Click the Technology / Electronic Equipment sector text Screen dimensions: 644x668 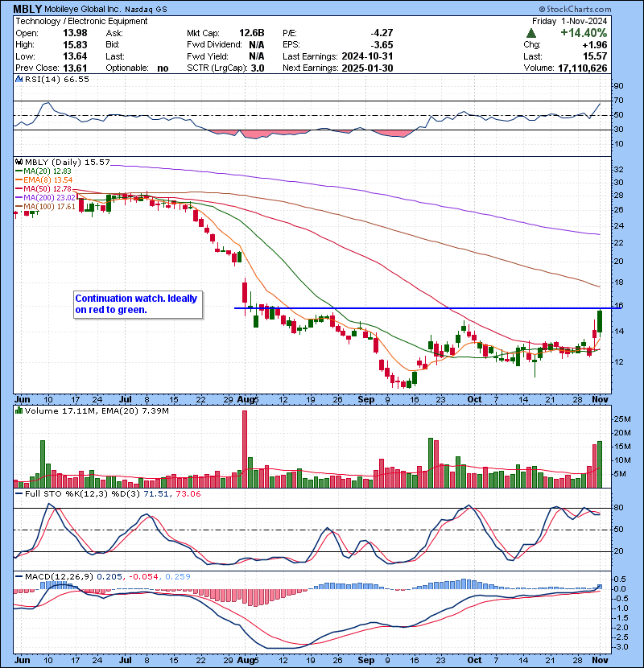coord(81,21)
